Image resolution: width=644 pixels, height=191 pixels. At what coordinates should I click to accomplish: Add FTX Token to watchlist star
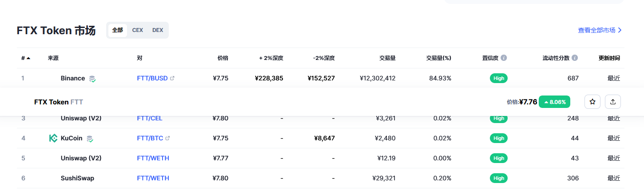click(592, 102)
